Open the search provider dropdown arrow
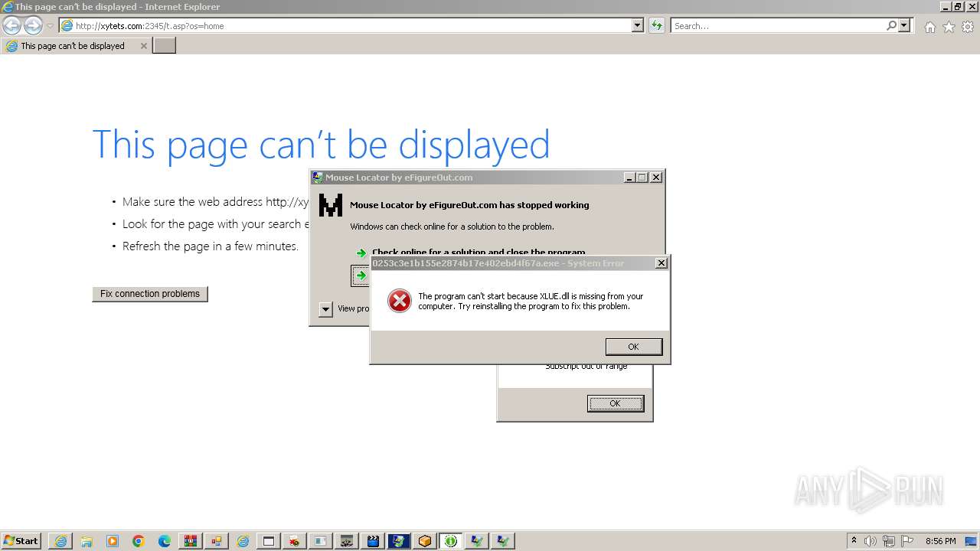 pos(905,25)
